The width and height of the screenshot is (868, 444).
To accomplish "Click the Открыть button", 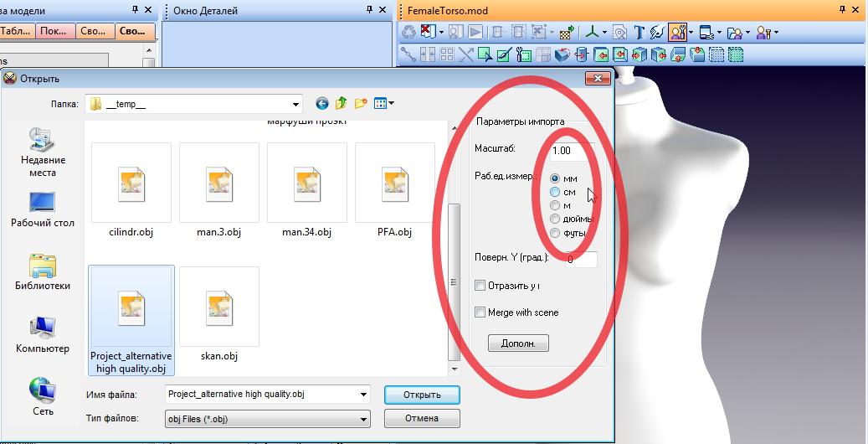I will [422, 395].
